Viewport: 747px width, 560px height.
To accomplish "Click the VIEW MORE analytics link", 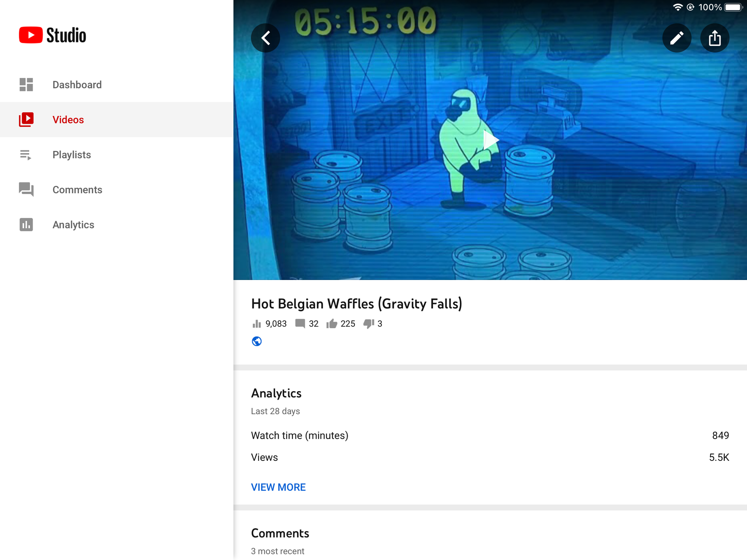I will (x=278, y=487).
